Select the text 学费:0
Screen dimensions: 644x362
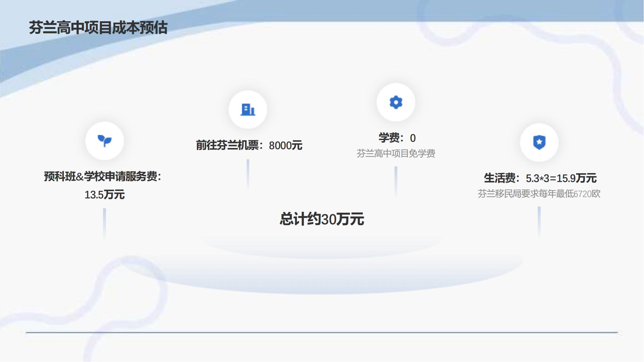coord(397,138)
